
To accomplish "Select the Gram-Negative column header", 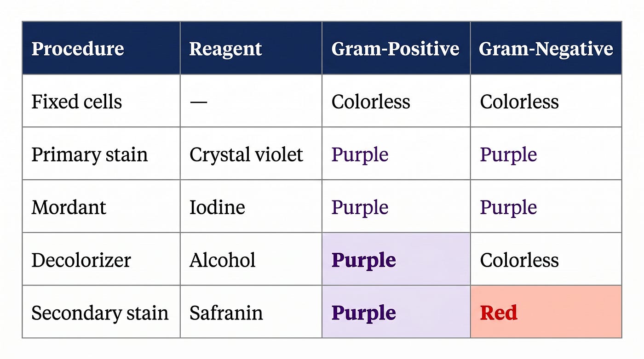I will coord(546,49).
